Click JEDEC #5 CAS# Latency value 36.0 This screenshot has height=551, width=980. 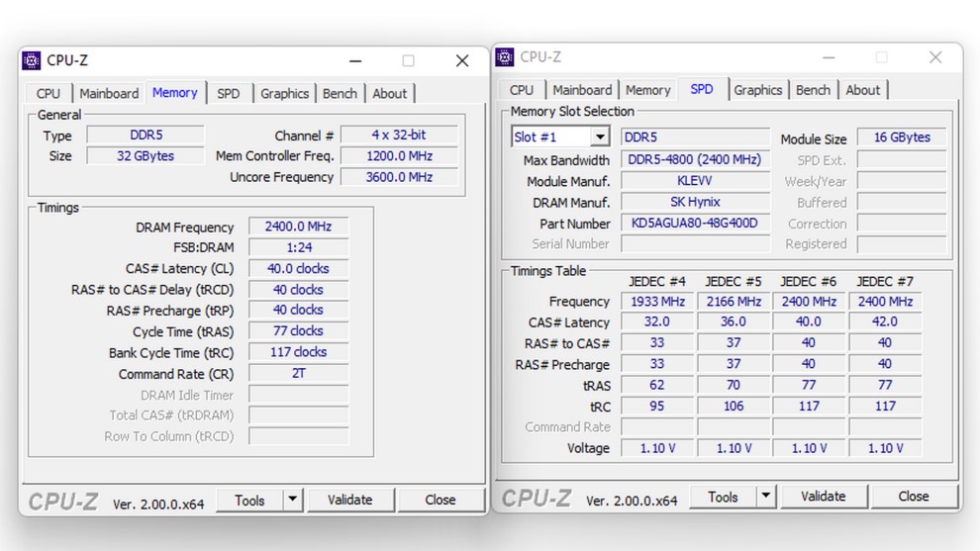pos(734,321)
